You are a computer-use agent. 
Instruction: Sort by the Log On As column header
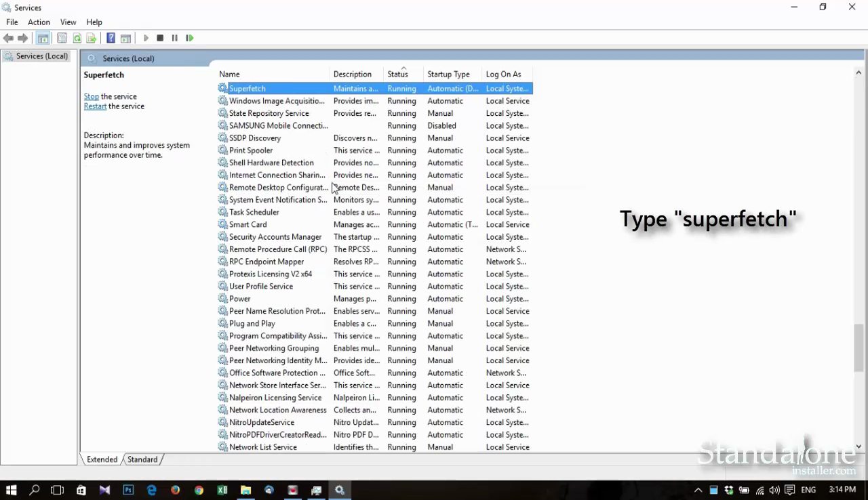pos(508,75)
